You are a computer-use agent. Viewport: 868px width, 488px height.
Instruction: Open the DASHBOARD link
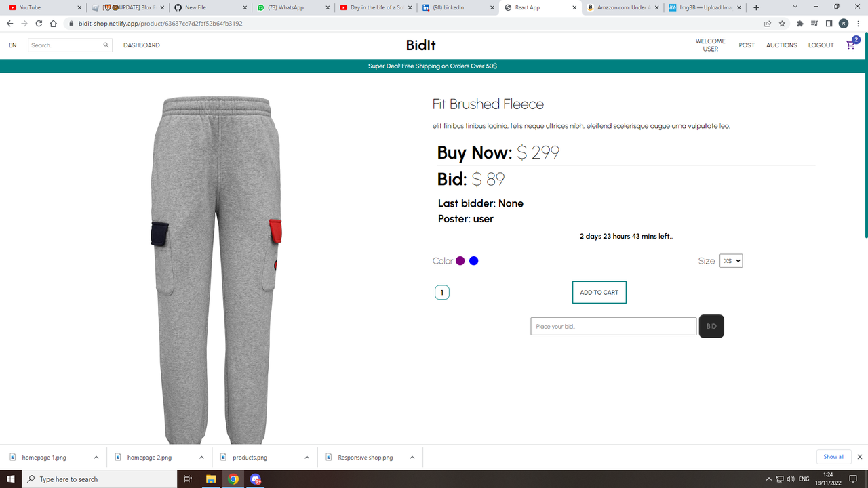pos(142,45)
